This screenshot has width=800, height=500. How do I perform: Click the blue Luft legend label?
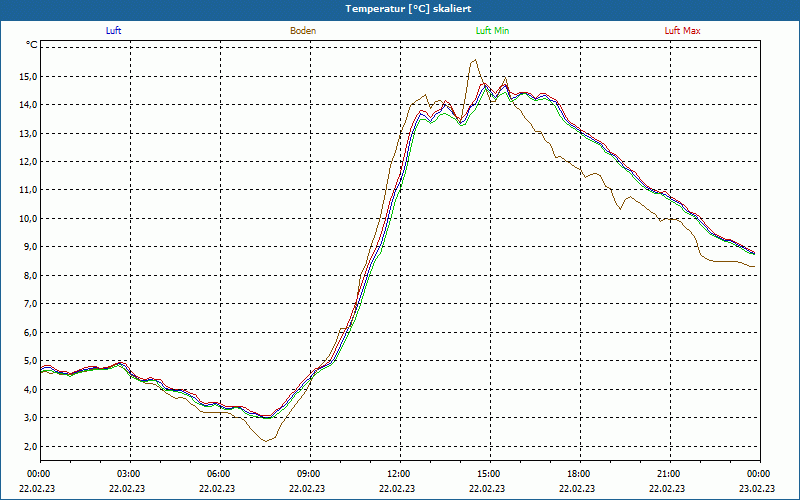click(x=113, y=31)
